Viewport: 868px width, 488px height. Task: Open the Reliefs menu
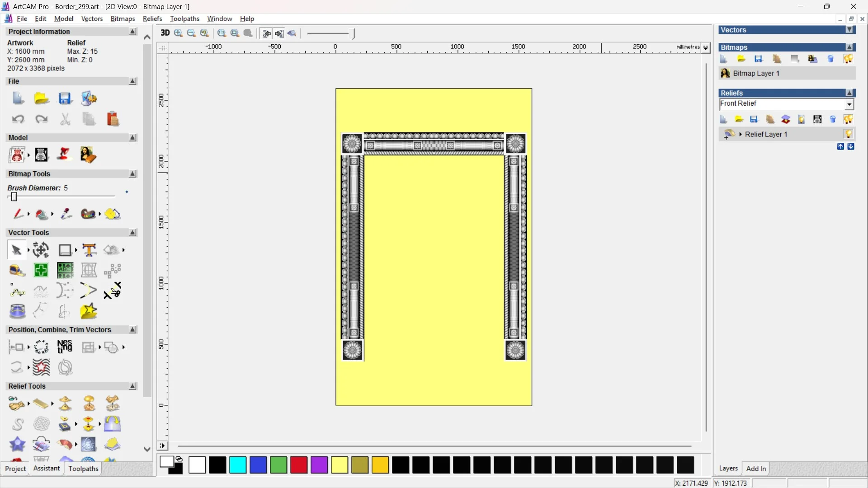coord(152,19)
